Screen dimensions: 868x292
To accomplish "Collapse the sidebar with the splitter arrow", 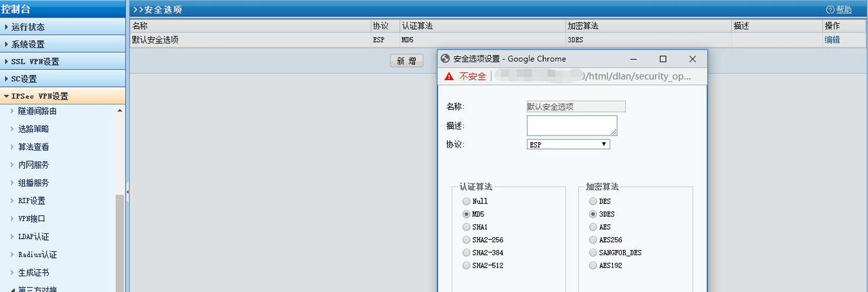I will 127,192.
